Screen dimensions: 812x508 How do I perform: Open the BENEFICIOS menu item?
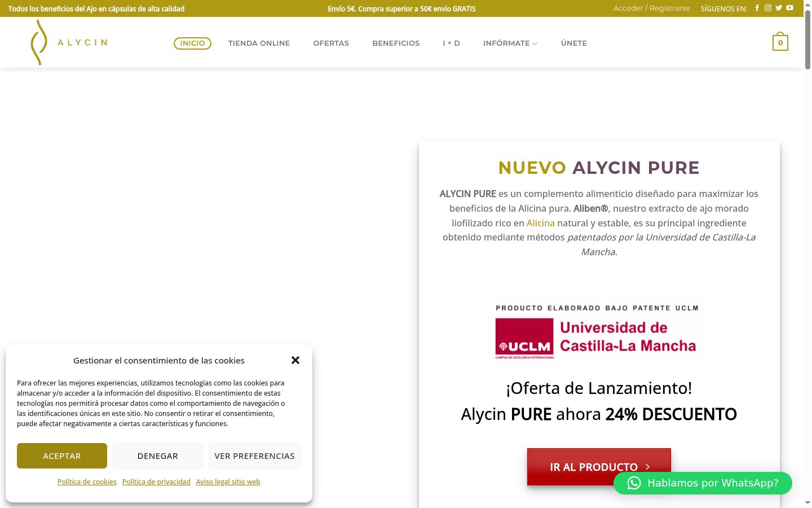[x=396, y=43]
